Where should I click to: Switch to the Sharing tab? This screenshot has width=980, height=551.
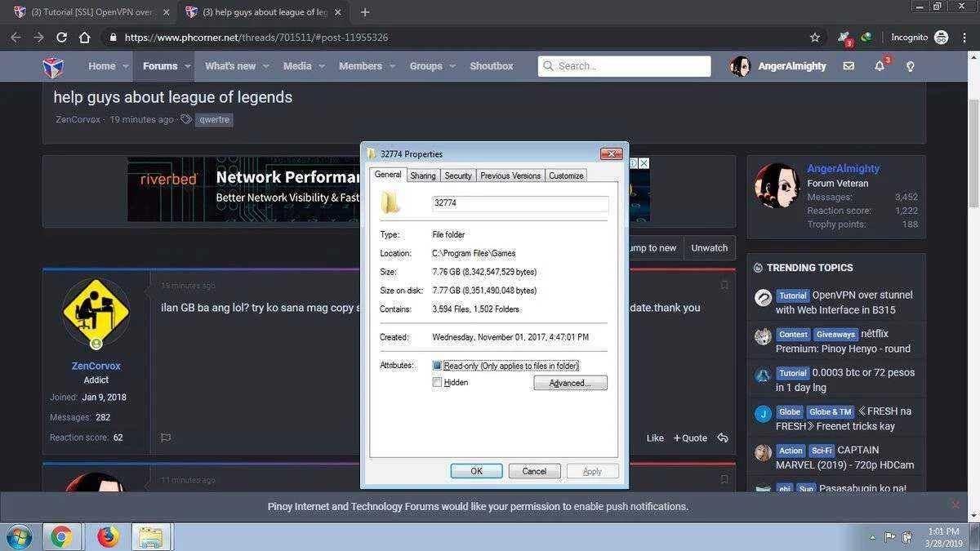pos(423,176)
